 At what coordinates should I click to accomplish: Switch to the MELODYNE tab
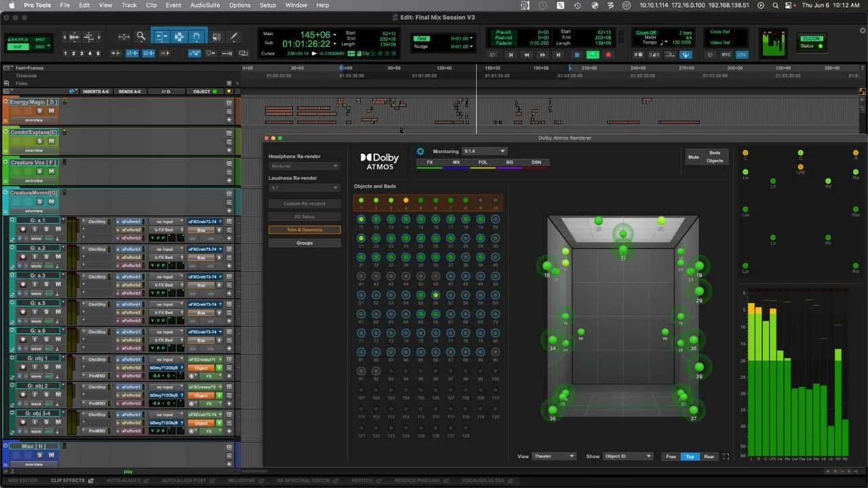click(240, 481)
